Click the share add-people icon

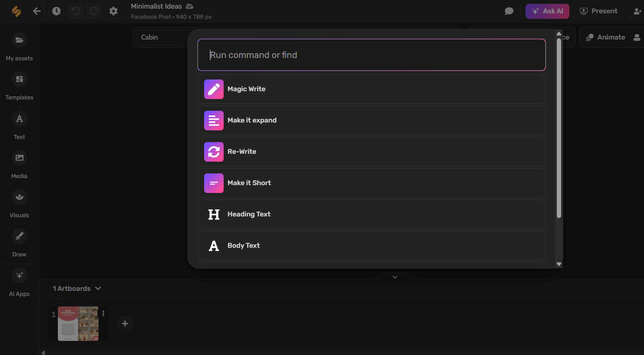tap(637, 11)
